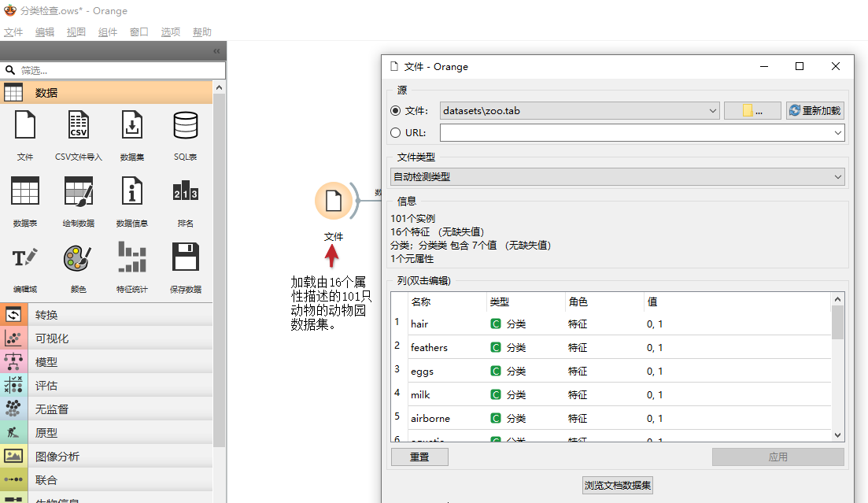Select the 文件 (File) widget in the toolbox
868x503 pixels.
[25, 125]
